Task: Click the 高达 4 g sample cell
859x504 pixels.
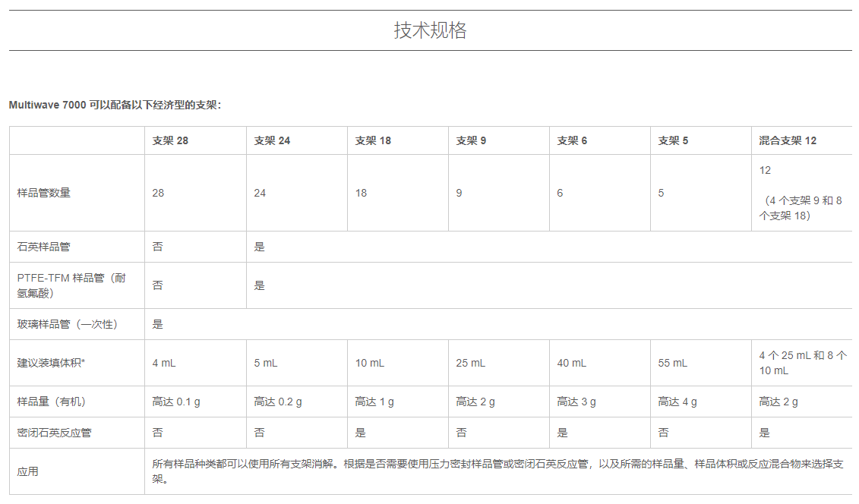Action: pyautogui.click(x=677, y=402)
